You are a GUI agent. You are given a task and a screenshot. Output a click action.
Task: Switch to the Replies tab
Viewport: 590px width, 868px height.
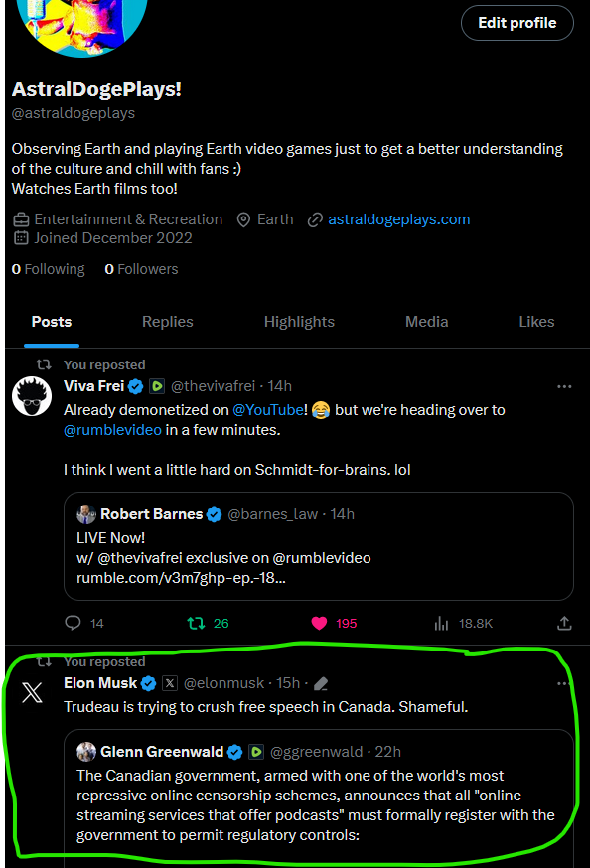coord(167,322)
